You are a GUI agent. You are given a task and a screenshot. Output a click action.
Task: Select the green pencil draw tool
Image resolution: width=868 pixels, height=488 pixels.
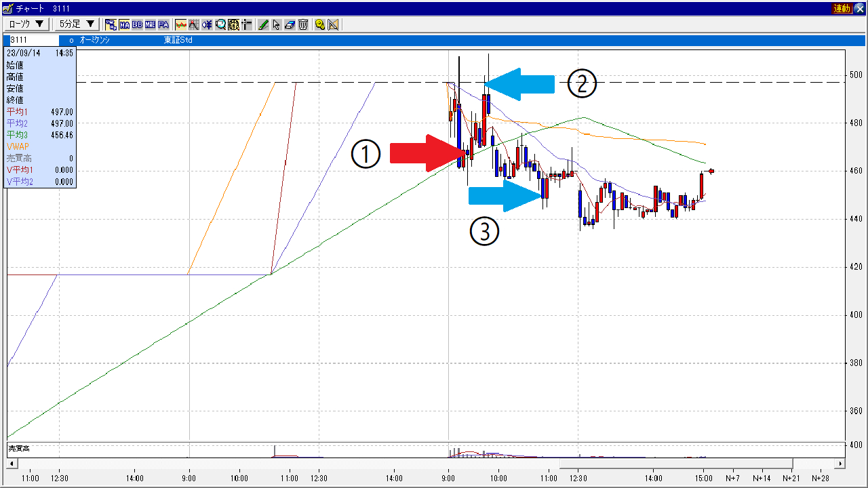[263, 24]
